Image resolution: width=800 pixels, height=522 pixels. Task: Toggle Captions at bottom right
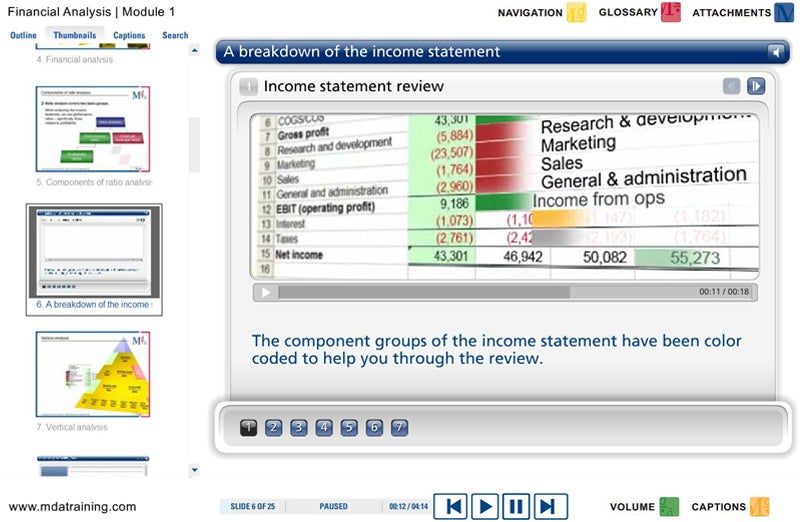click(760, 507)
